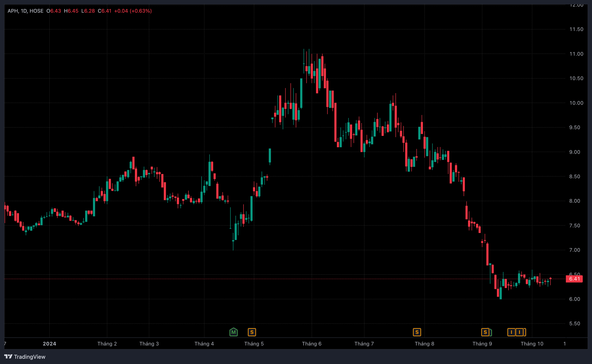
Task: Click the red 6.41 last-price label
Action: point(574,279)
